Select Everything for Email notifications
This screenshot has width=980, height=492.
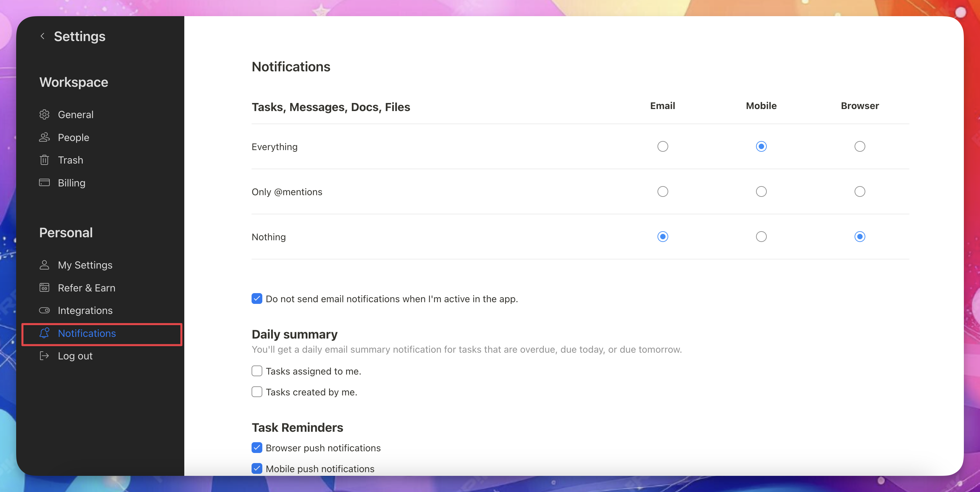662,147
